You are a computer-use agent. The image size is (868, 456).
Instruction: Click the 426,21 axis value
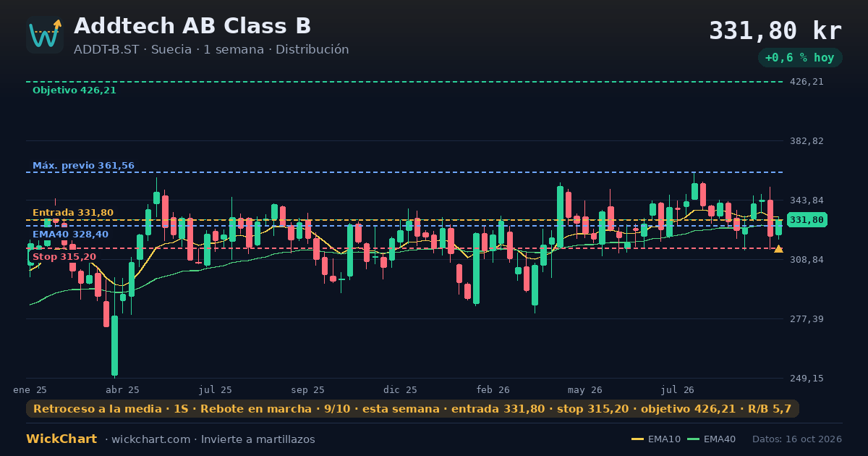pos(807,82)
